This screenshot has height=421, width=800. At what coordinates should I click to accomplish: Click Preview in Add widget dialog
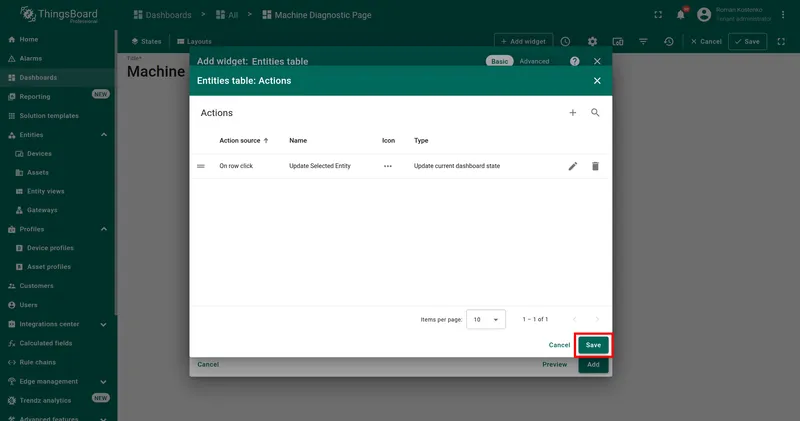point(555,364)
